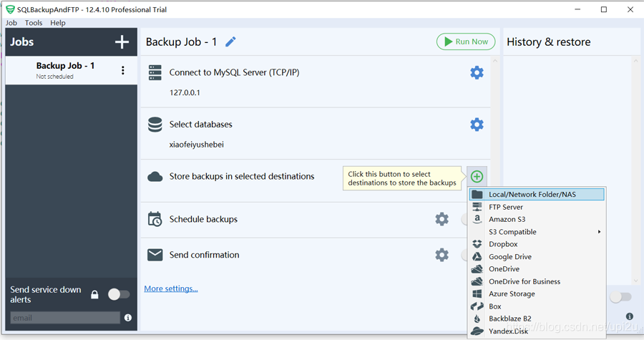
Task: Toggle Send service down alerts switch
Action: pos(119,294)
